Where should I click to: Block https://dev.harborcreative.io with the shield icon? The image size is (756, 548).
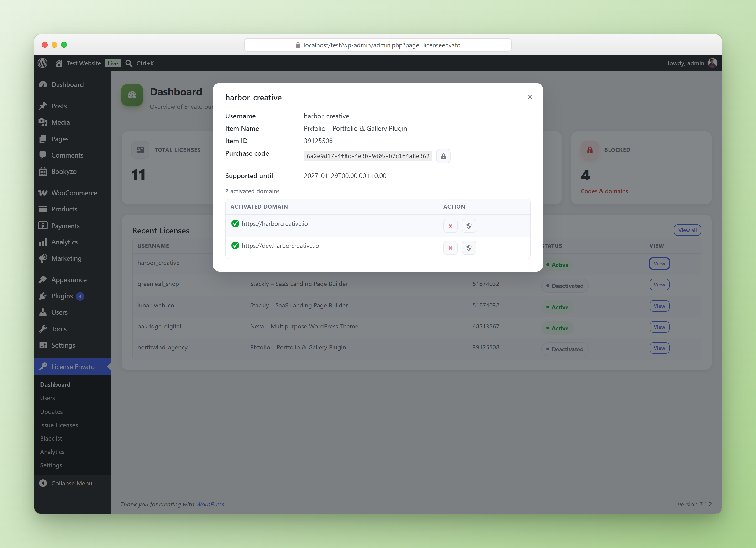[469, 248]
